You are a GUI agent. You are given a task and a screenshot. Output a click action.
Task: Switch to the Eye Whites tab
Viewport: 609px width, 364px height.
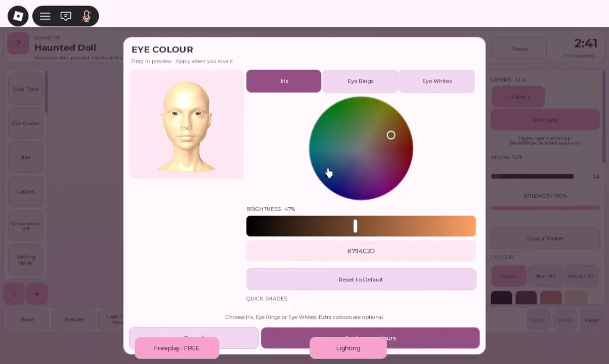[437, 81]
